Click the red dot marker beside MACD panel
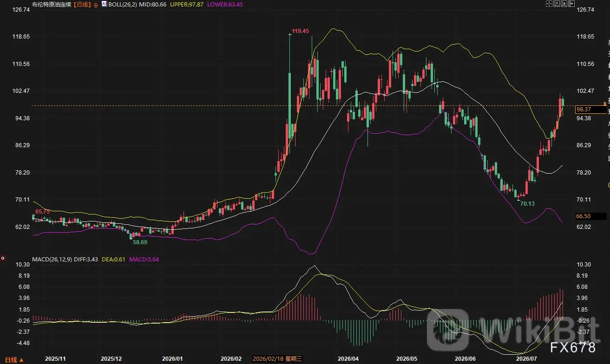This screenshot has width=610, height=364. (3, 258)
